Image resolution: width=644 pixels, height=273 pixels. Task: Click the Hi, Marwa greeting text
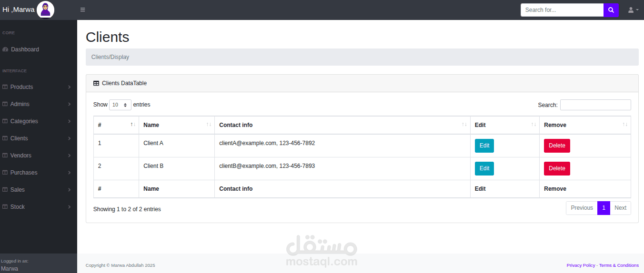point(19,10)
